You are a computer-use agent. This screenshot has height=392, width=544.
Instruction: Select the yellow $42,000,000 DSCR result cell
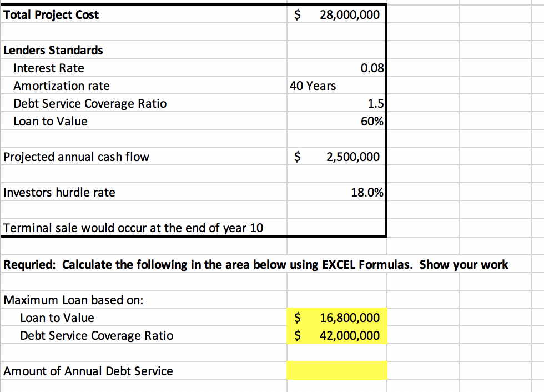(336, 335)
